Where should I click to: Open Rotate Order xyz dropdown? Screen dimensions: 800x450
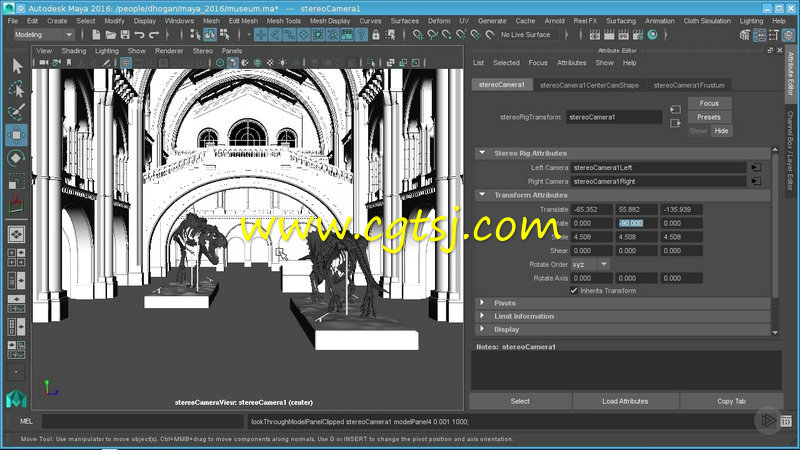[590, 264]
